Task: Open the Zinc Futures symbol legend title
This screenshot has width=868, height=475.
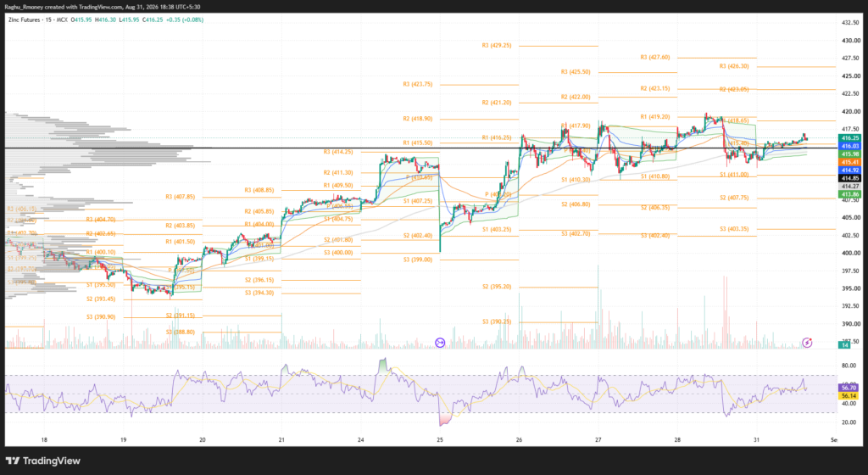Action: [x=25, y=20]
